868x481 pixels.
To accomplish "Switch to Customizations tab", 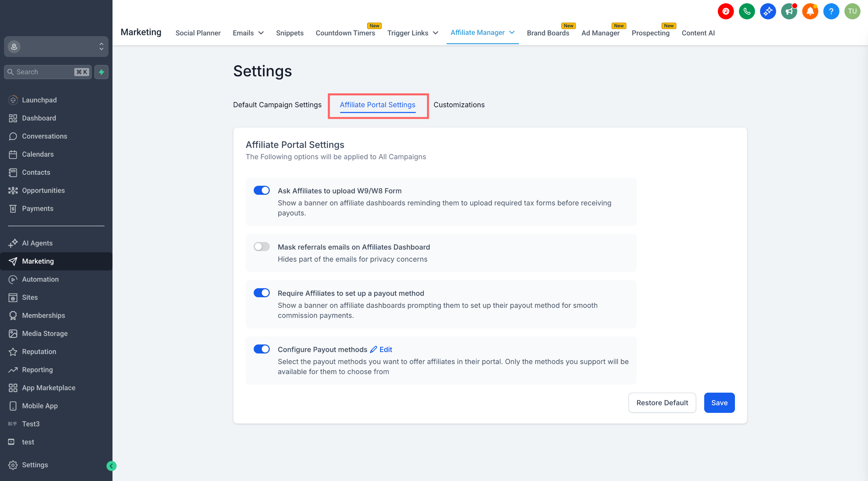I will [x=459, y=105].
